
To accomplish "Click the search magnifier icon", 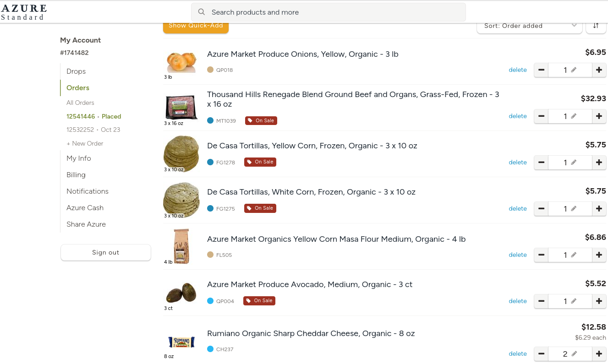I will pos(201,12).
